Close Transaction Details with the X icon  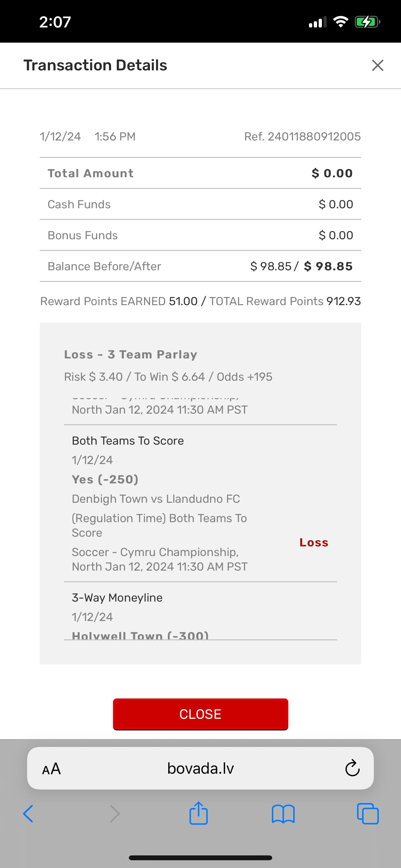pos(377,65)
